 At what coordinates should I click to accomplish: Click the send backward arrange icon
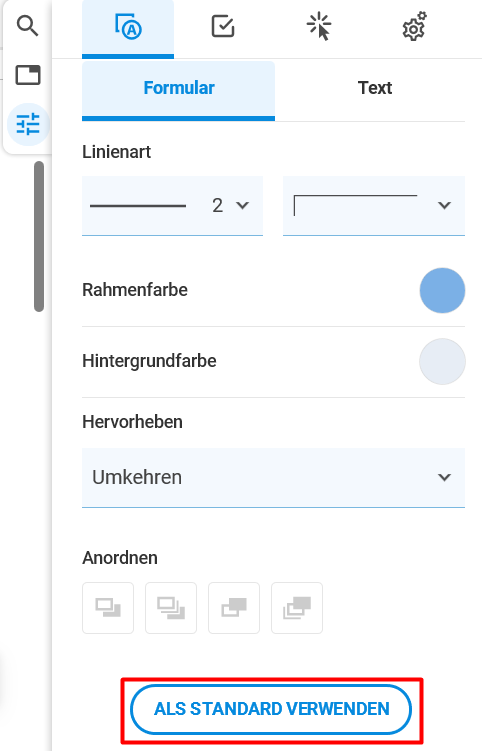(x=234, y=608)
